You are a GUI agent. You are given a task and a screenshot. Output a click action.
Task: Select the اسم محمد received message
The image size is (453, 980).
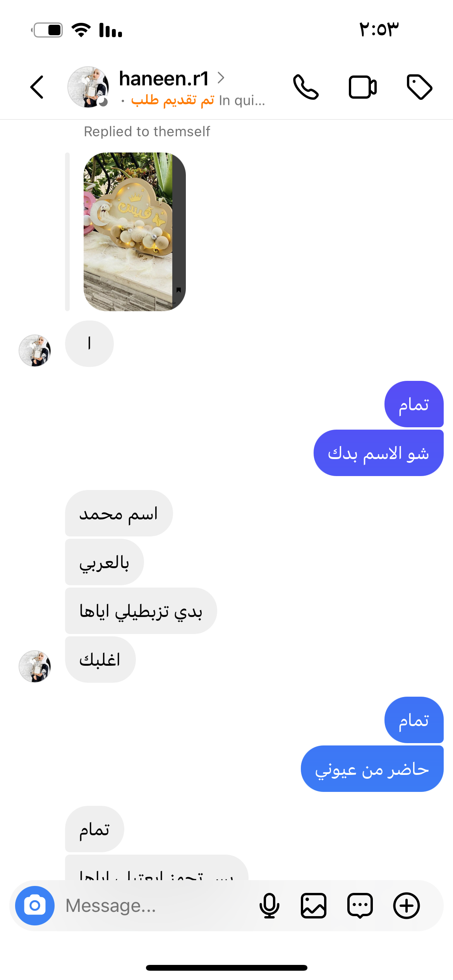point(119,513)
